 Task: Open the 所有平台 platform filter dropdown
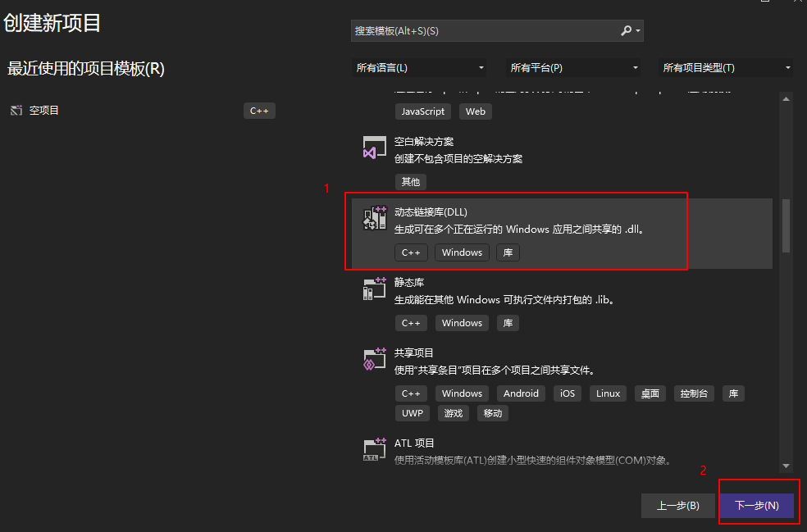point(572,68)
